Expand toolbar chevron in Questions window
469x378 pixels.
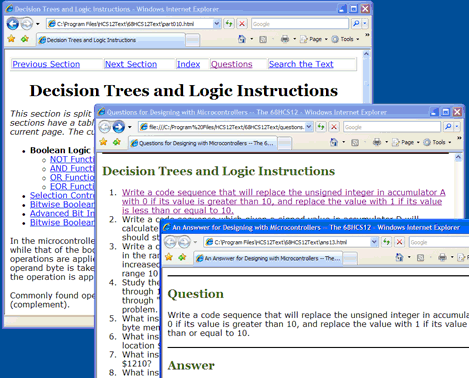[x=459, y=138]
